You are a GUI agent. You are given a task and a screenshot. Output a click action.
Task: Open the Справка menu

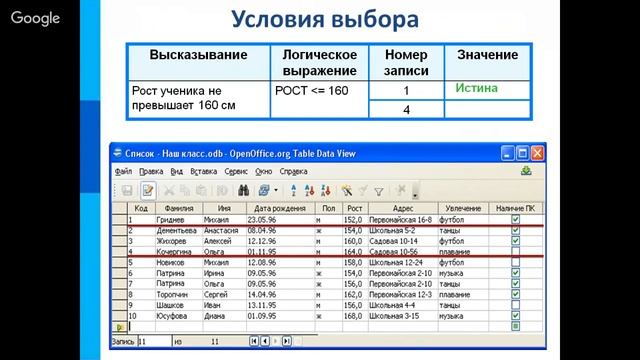click(x=293, y=171)
